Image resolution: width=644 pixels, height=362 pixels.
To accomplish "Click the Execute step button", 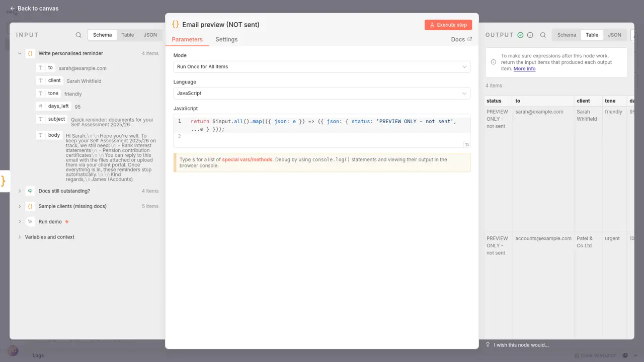I will (448, 25).
